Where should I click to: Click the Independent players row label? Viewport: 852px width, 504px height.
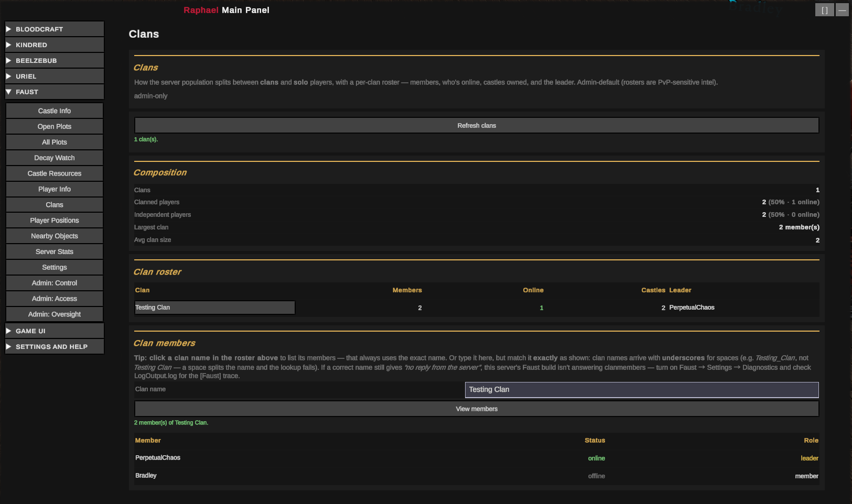[163, 215]
